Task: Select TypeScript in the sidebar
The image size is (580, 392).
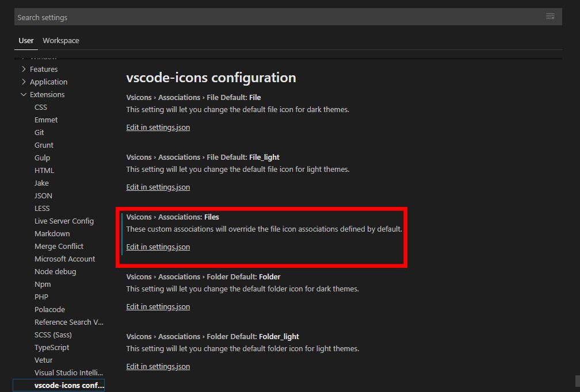Action: (51, 347)
